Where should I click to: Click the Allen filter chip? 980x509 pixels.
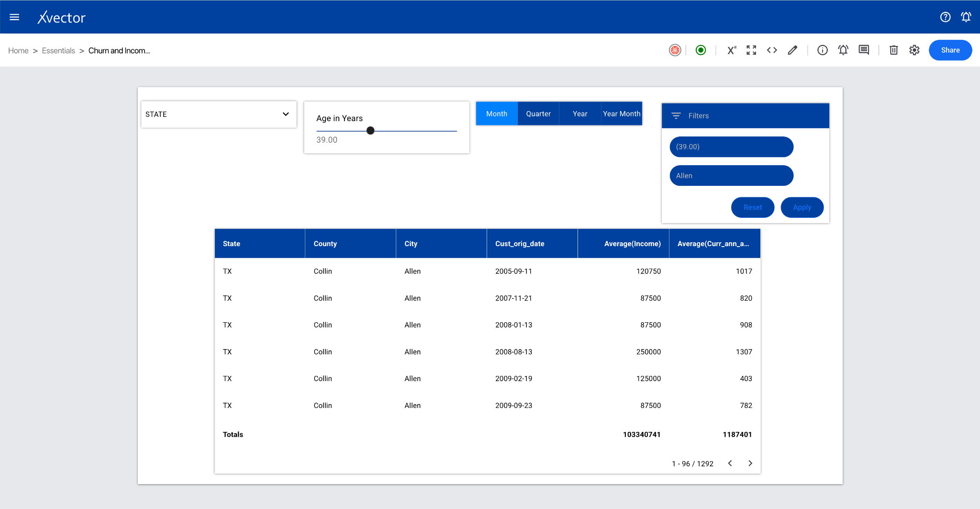tap(731, 176)
